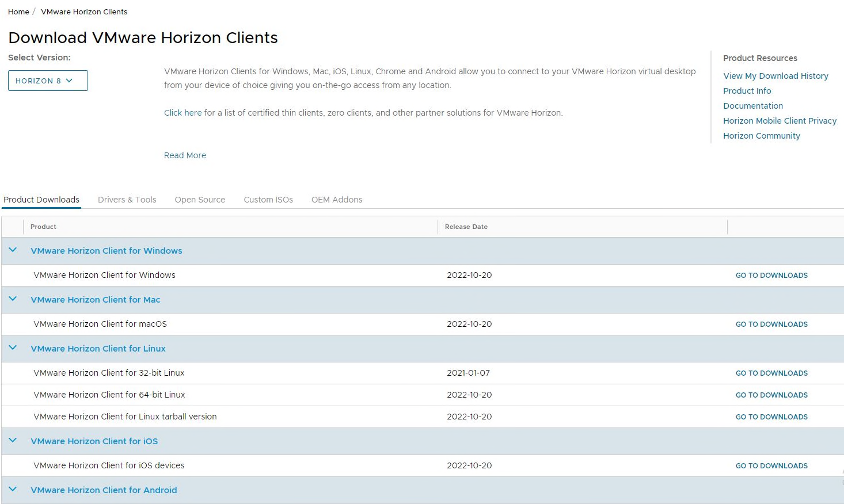Click the 2021-01-07 release date cell
Screen dimensions: 844x504
[x=468, y=373]
